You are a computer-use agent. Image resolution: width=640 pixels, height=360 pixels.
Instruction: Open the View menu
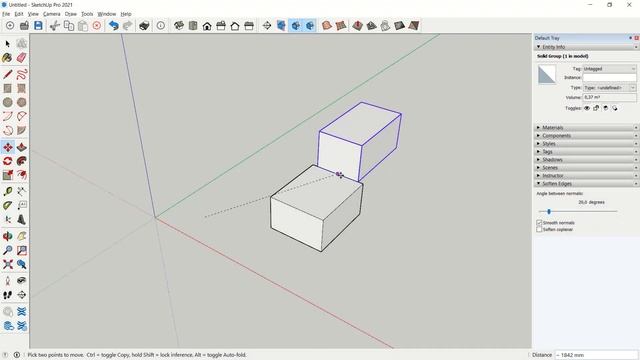[33, 14]
